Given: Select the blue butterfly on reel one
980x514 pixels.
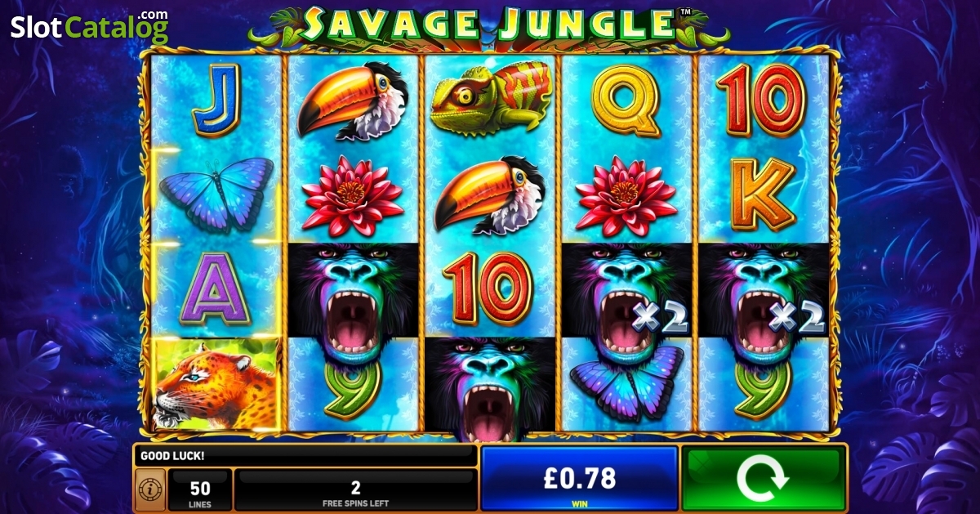Looking at the screenshot, I should point(216,194).
